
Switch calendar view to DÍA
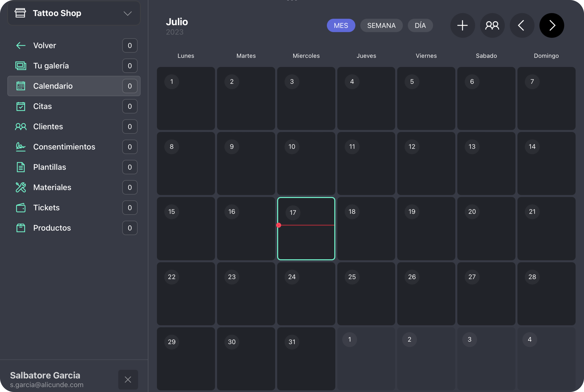click(420, 26)
